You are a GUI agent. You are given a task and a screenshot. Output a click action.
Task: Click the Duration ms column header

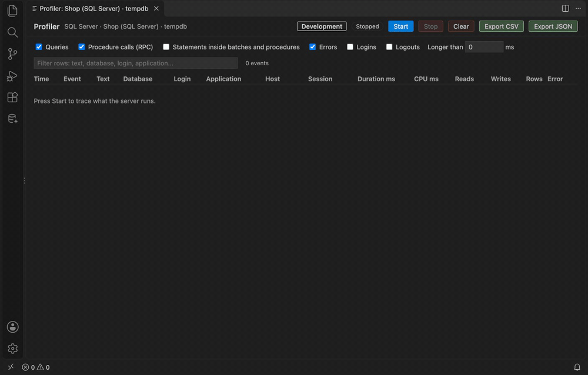pyautogui.click(x=376, y=79)
